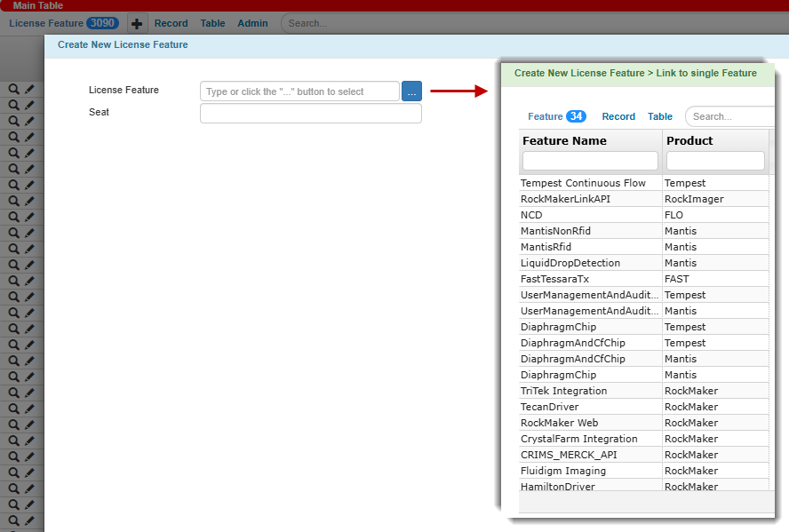The height and width of the screenshot is (532, 789).
Task: Choose the FastTessaraTx feature row
Action: click(x=554, y=279)
